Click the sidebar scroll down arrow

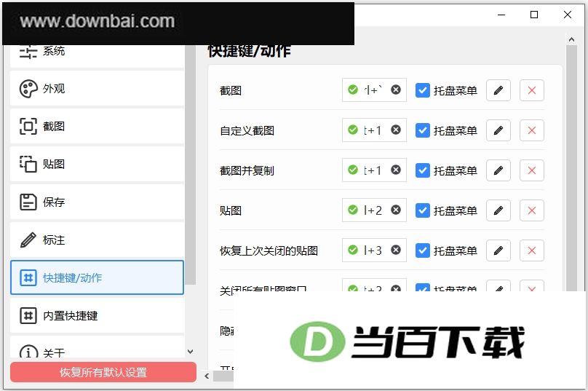tap(191, 352)
